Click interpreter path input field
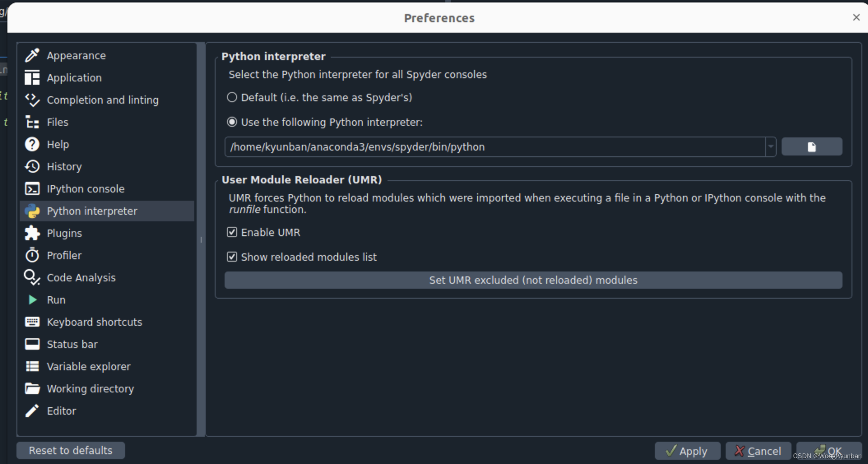 (x=498, y=146)
